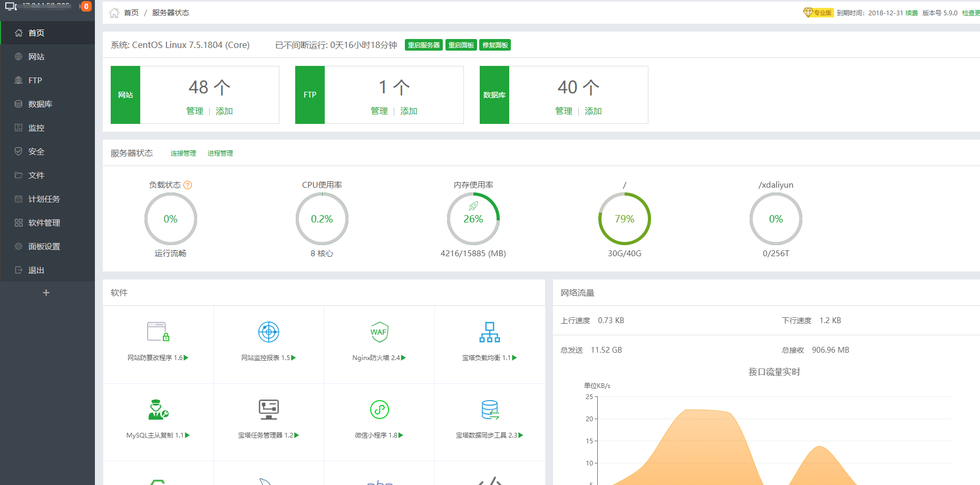Click the help icon next to 负载状态
Viewport: 980px width, 485px height.
coord(188,185)
